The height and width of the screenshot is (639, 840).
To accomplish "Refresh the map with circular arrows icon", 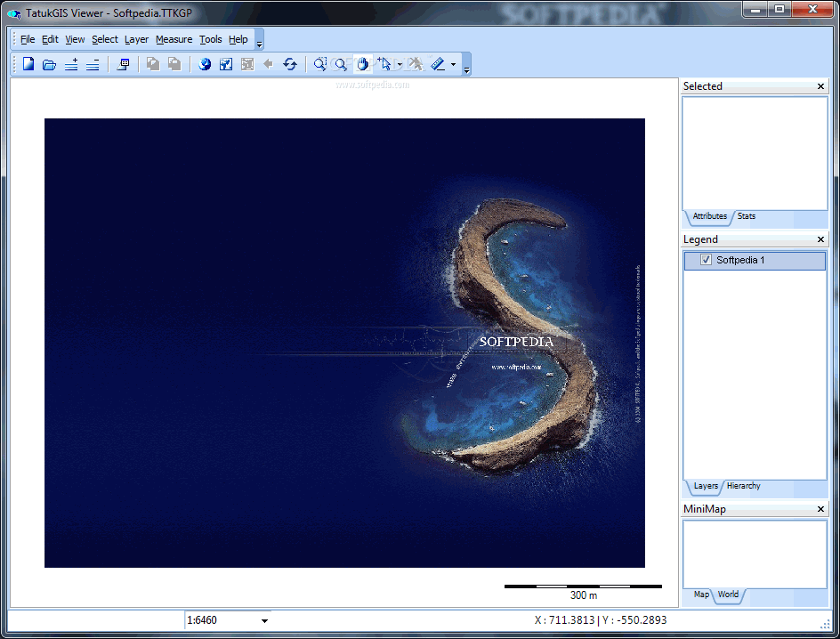I will pos(290,64).
